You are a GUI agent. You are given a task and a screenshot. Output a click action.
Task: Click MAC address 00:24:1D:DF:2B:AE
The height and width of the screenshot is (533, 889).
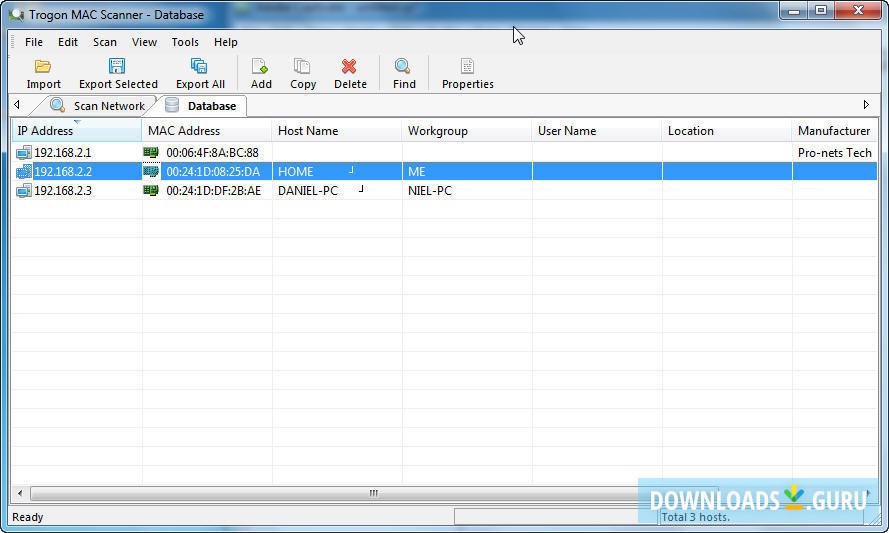click(213, 191)
